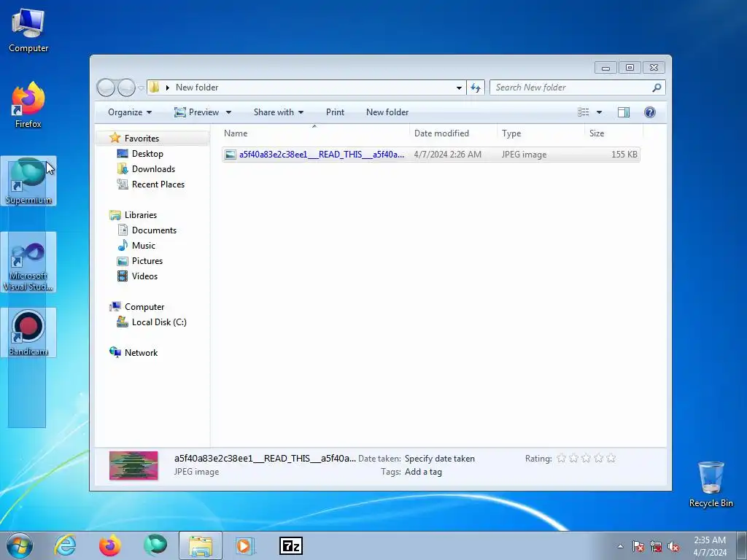The image size is (747, 560).
Task: Open the Share with menu
Action: (x=279, y=112)
